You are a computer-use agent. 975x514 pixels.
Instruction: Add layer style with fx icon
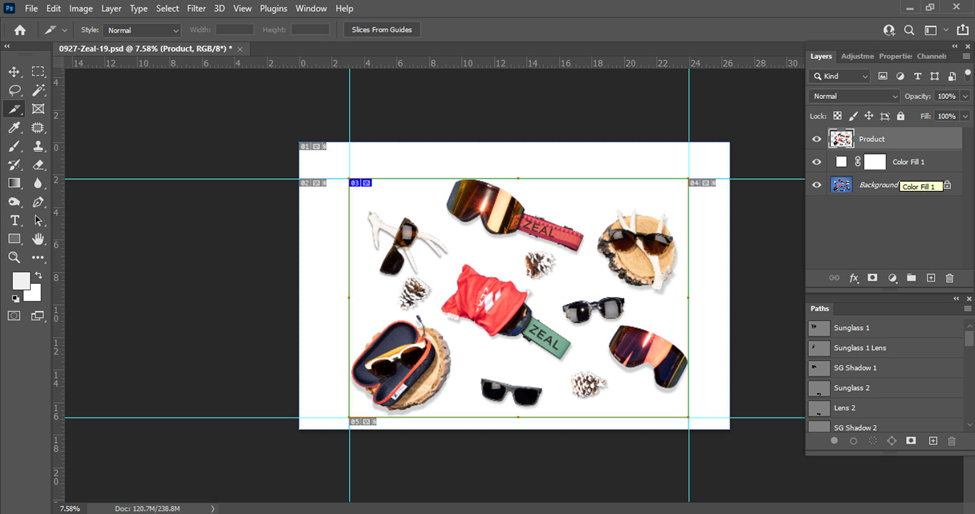[854, 278]
